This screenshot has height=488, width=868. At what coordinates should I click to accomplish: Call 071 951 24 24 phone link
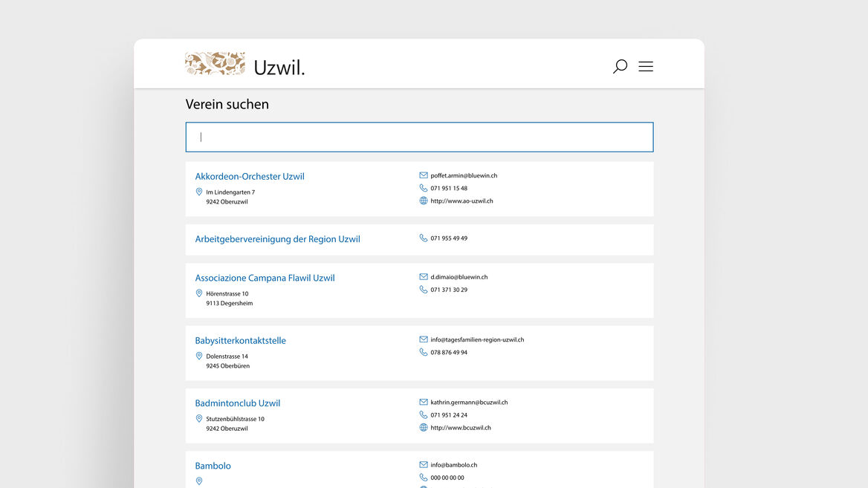[449, 415]
